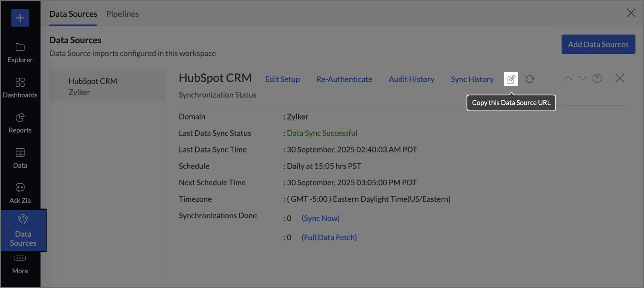Viewport: 644px width, 288px height.
Task: Switch to the Pipelines tab
Action: tap(122, 14)
